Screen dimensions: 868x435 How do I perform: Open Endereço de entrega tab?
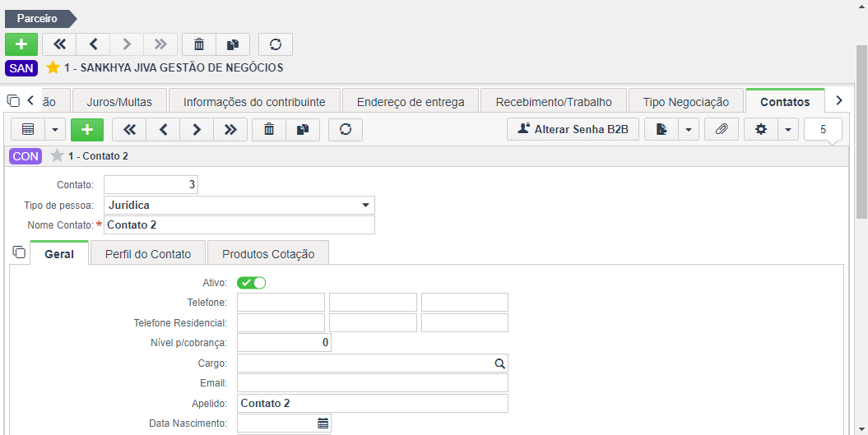click(411, 101)
